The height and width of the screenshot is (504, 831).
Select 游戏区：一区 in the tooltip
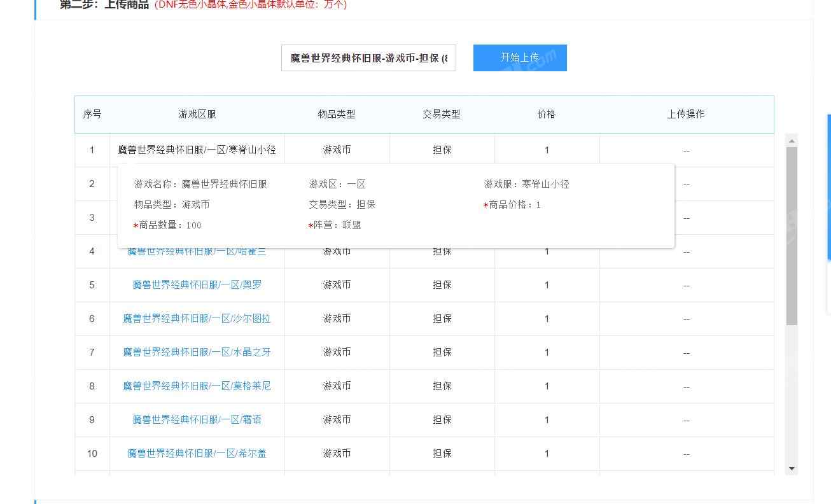click(337, 185)
